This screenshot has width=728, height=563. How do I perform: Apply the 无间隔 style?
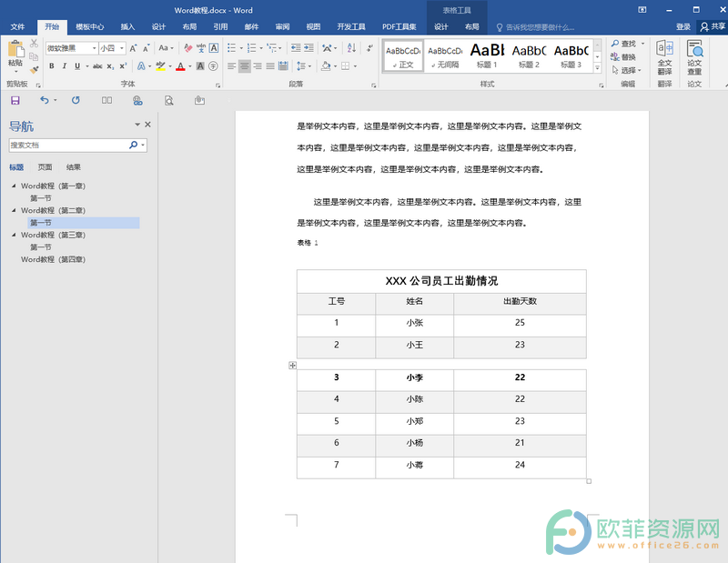click(x=445, y=56)
